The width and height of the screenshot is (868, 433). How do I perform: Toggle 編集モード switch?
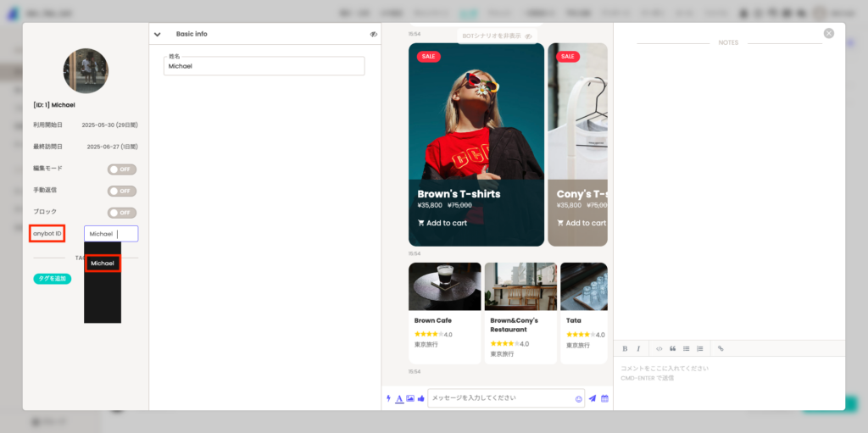click(122, 169)
